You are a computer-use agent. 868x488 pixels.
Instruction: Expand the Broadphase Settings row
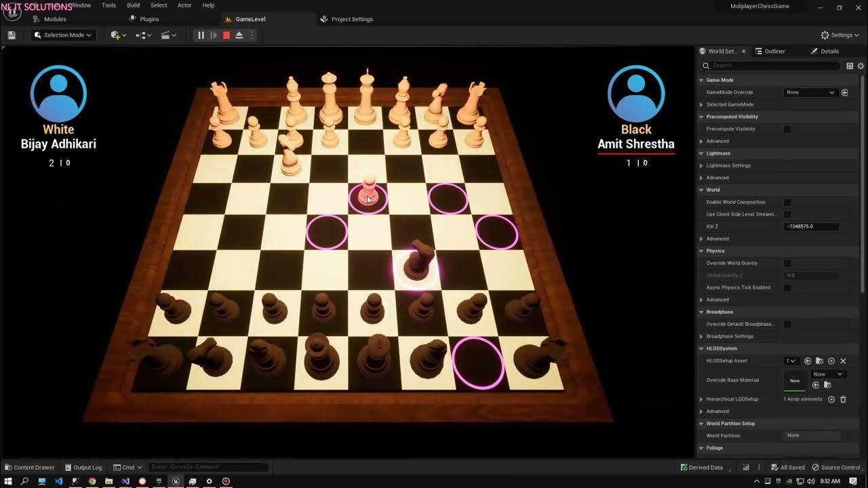tap(701, 336)
